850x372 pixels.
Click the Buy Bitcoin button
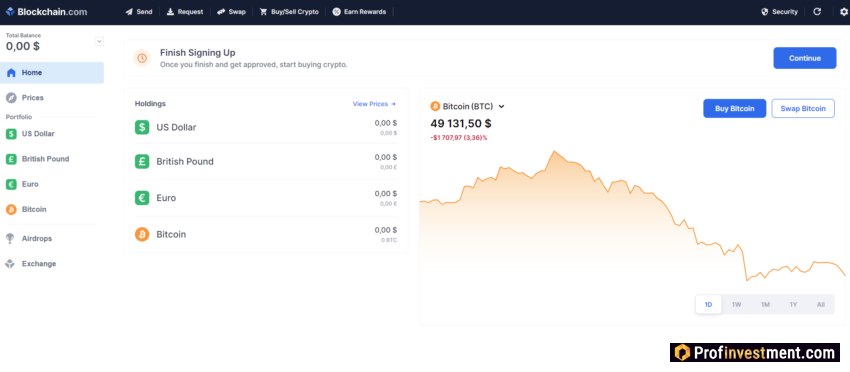click(735, 108)
